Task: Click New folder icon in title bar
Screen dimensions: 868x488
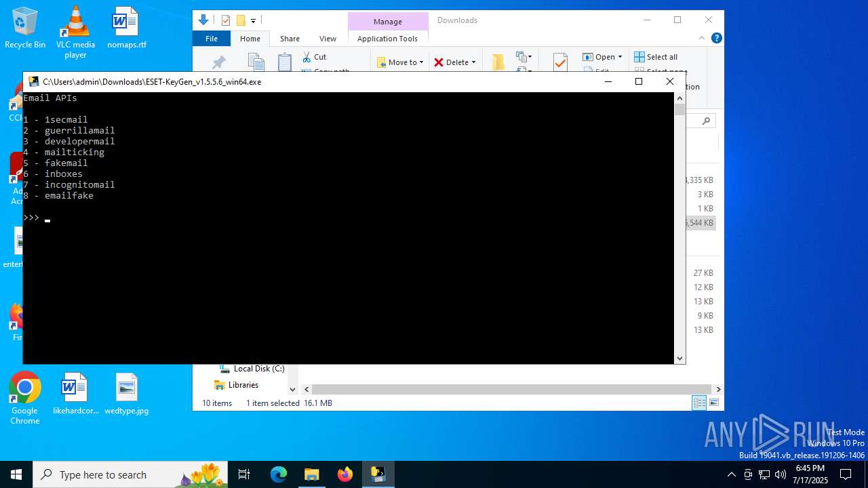Action: [x=240, y=20]
